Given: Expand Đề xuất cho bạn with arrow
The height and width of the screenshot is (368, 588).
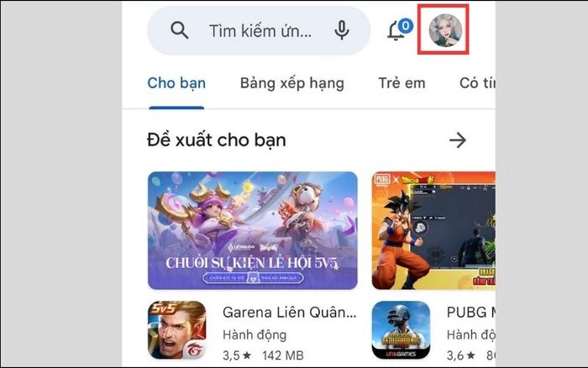Looking at the screenshot, I should coord(458,140).
